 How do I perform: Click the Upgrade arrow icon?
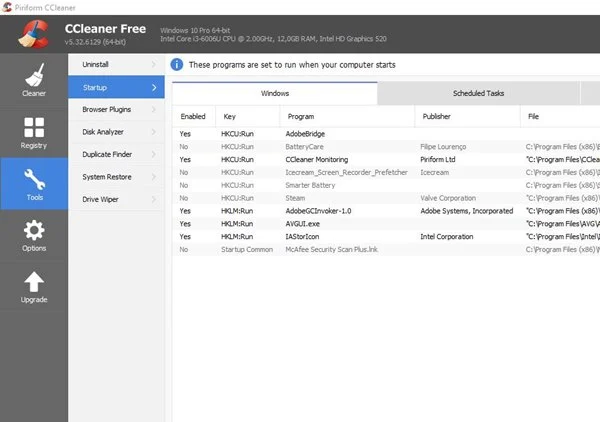34,282
